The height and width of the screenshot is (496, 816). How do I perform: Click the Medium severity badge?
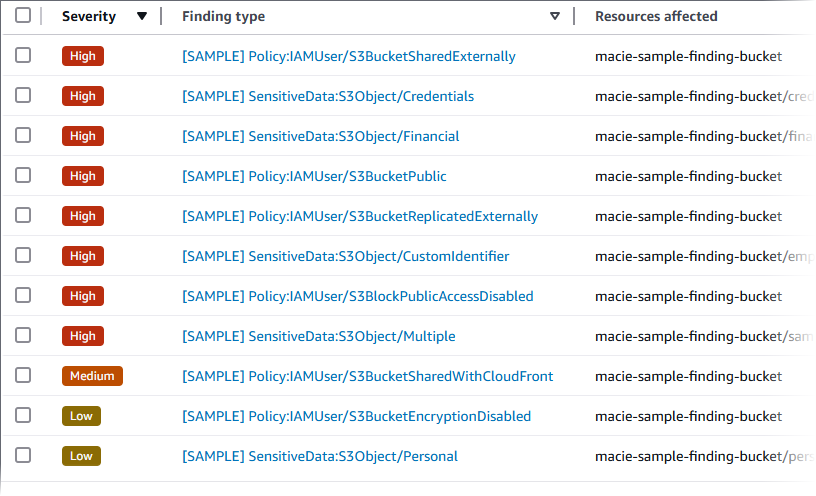(x=92, y=376)
